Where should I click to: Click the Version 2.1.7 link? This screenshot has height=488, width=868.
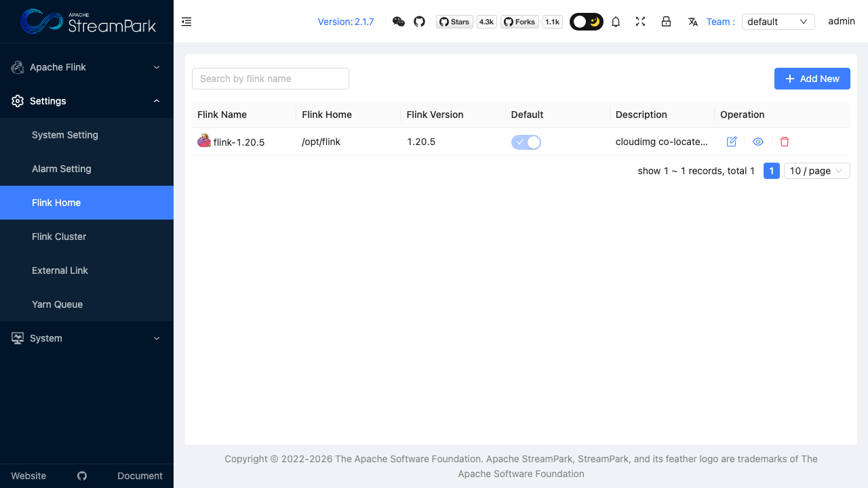346,22
